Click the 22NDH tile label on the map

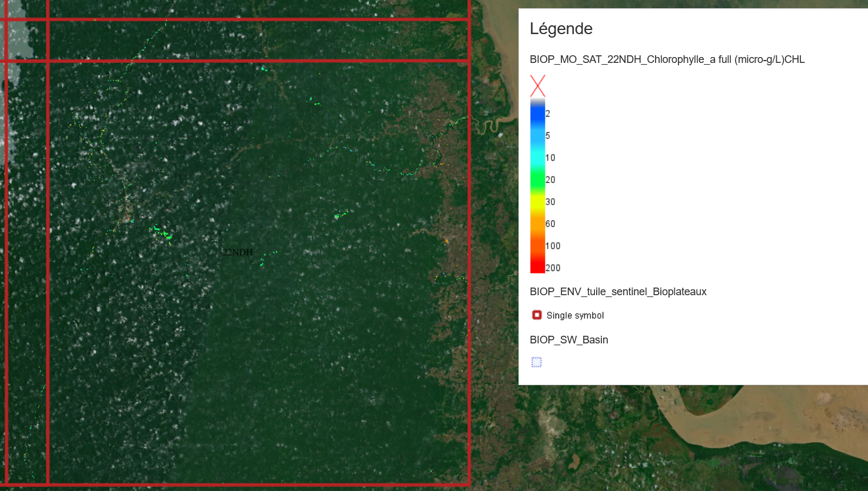[x=237, y=252]
